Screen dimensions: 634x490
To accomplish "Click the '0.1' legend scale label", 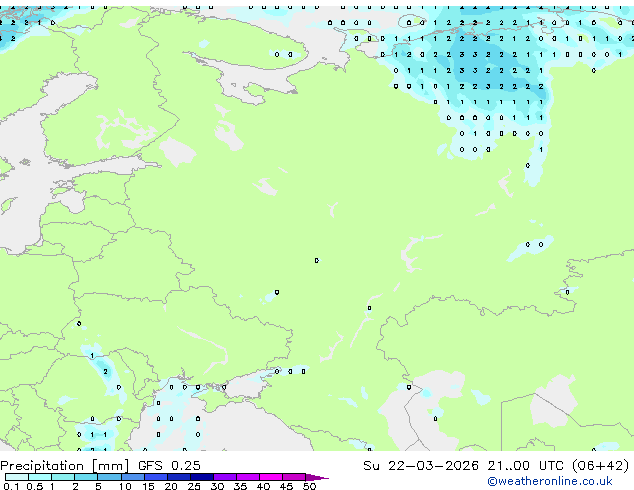I will [11, 486].
